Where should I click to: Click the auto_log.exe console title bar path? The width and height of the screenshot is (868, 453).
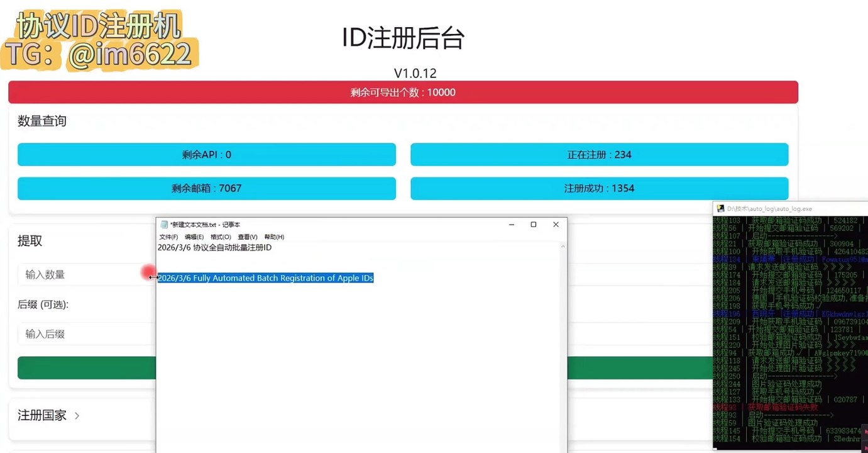click(769, 208)
